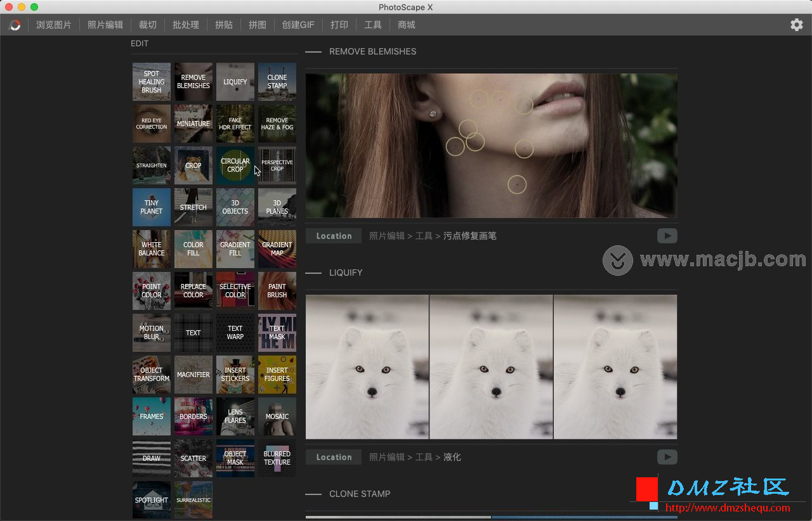Viewport: 812px width, 521px height.
Task: Click Location button under Remove Blemishes
Action: [x=334, y=236]
